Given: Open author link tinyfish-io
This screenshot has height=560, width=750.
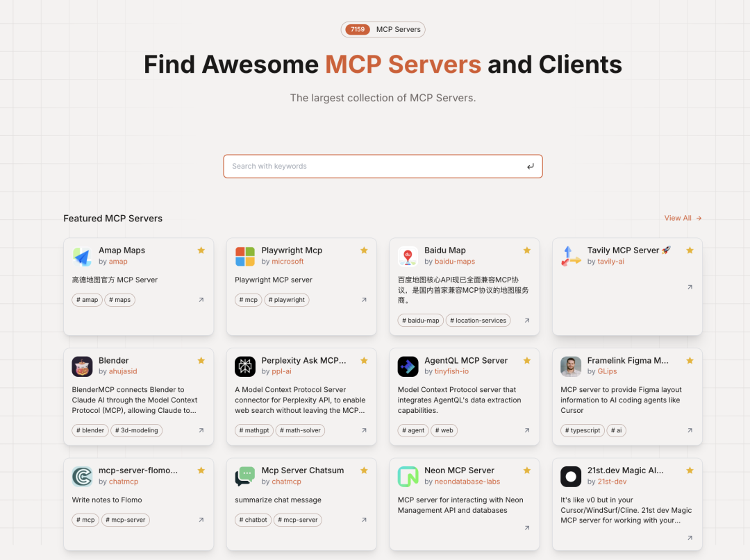Looking at the screenshot, I should point(451,371).
